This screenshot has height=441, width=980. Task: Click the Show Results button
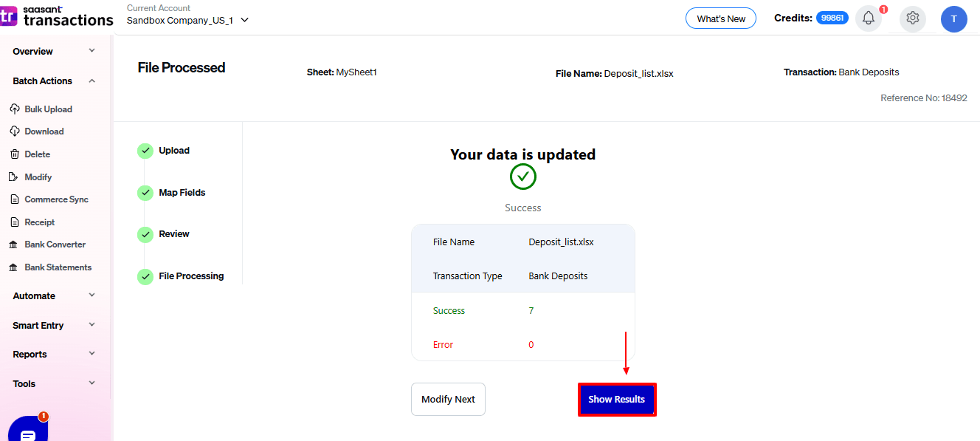(x=616, y=400)
